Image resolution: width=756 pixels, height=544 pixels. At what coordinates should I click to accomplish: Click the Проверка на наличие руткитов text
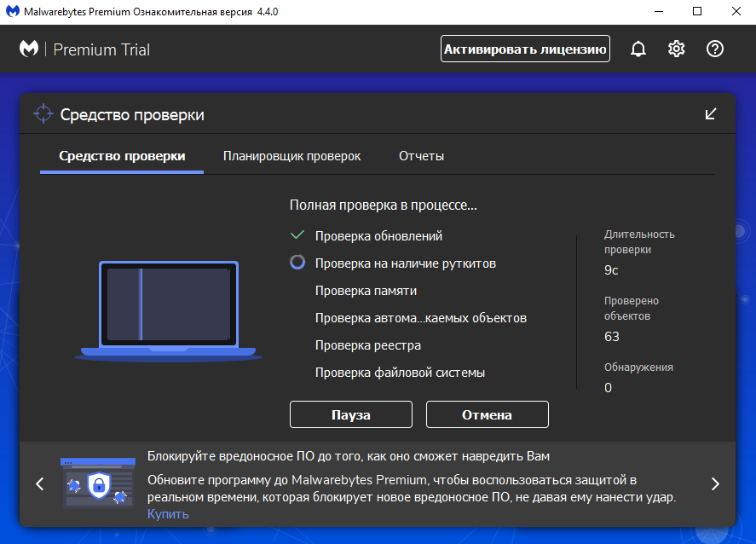[x=406, y=263]
